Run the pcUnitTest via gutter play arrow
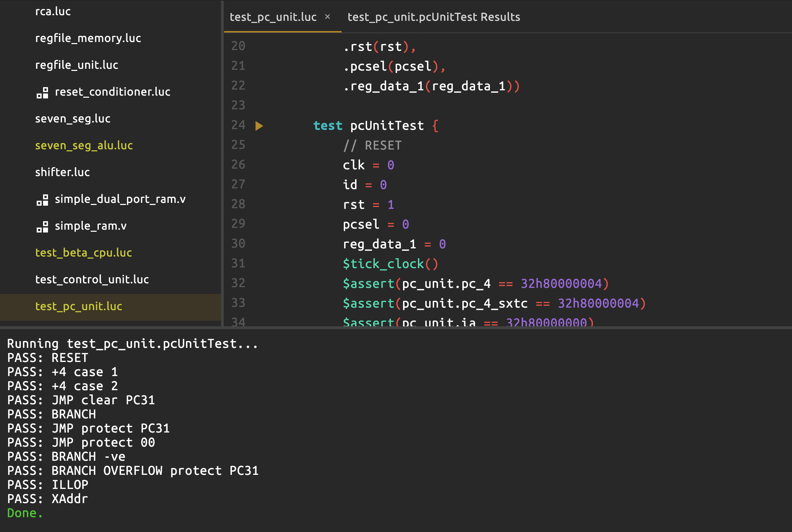 259,126
